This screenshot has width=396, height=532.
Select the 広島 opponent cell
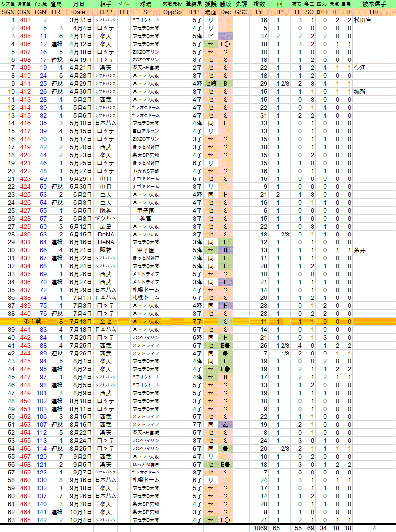(106, 226)
